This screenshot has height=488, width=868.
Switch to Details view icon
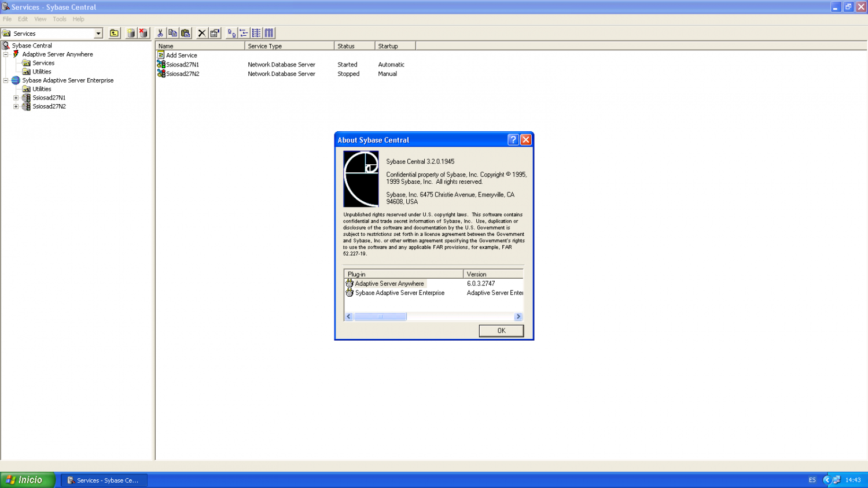(269, 33)
